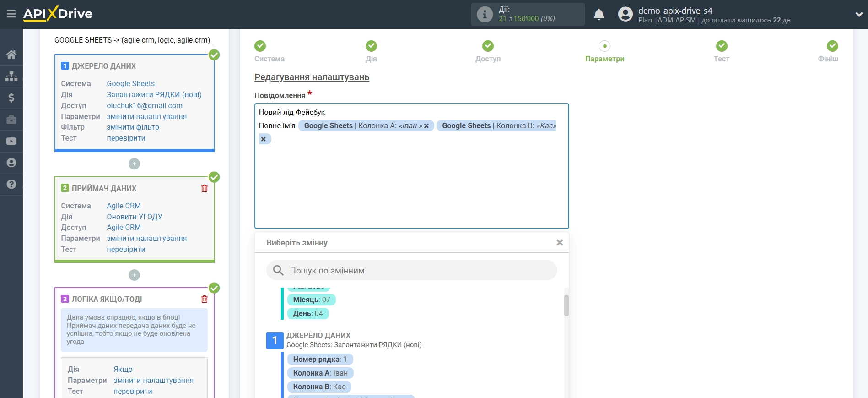
Task: Expand the account dropdown chevron
Action: [859, 14]
